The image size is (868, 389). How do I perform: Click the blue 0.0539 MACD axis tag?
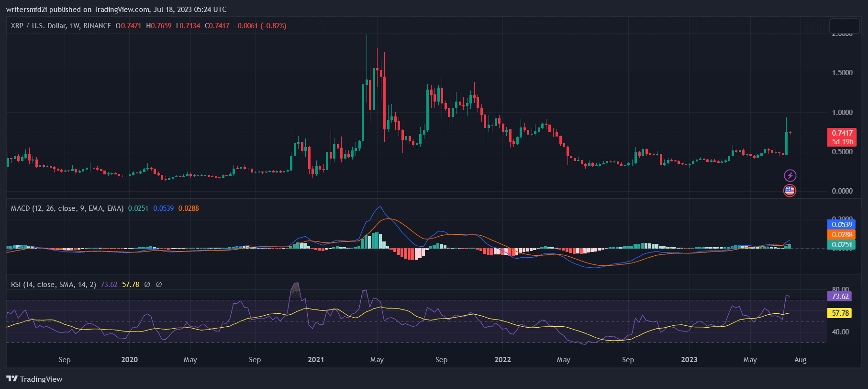[x=842, y=225]
